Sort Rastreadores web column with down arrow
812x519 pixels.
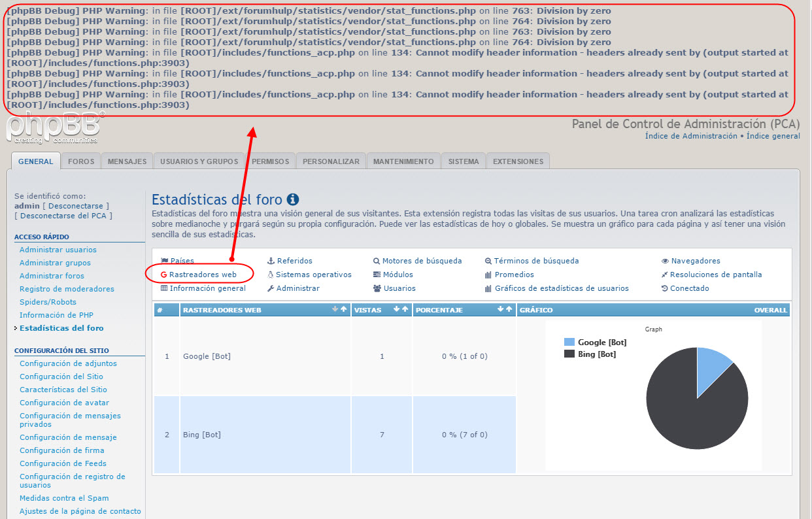[335, 310]
